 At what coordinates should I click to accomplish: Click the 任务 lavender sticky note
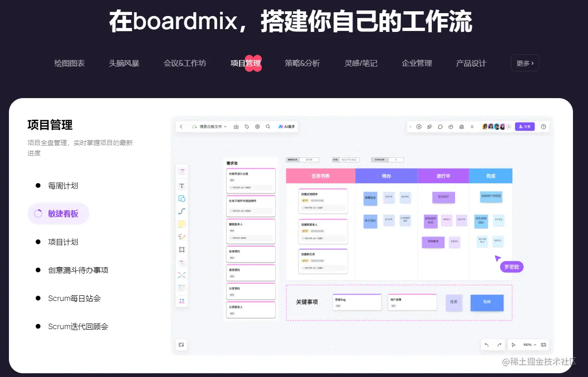454,303
